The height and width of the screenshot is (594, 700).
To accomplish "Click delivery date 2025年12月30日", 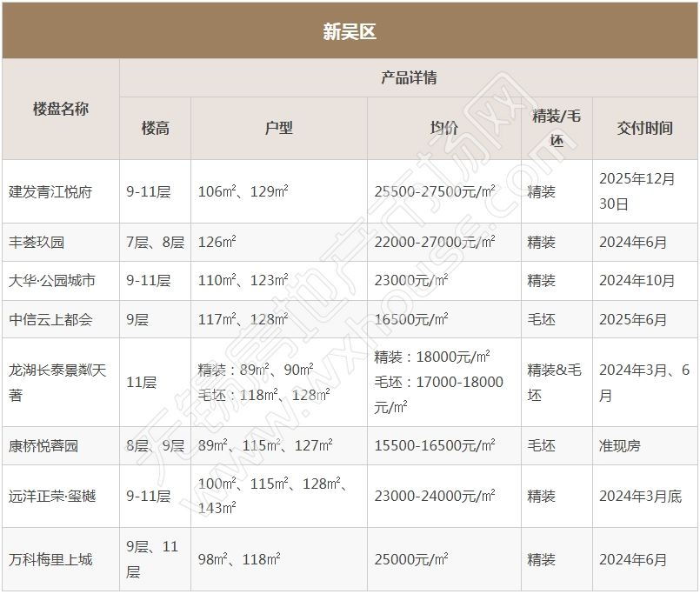I will tap(637, 191).
